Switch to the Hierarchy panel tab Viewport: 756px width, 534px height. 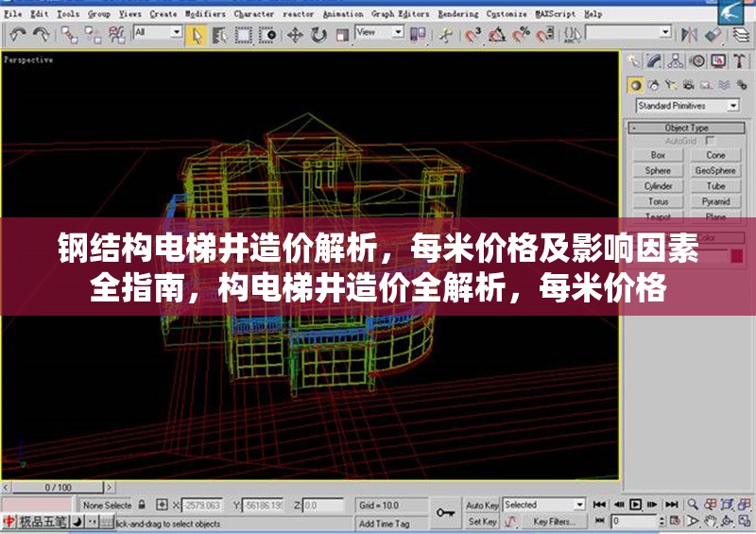[675, 60]
